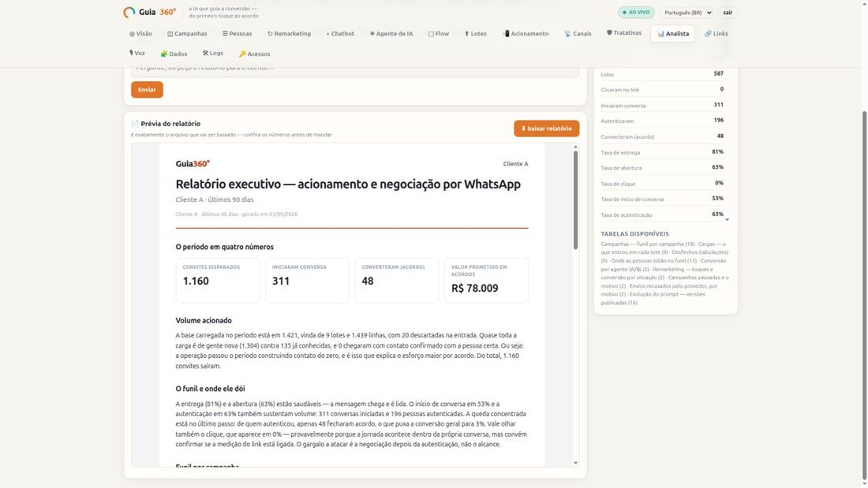
Task: Click the Relatório executivo report title
Action: tap(348, 184)
